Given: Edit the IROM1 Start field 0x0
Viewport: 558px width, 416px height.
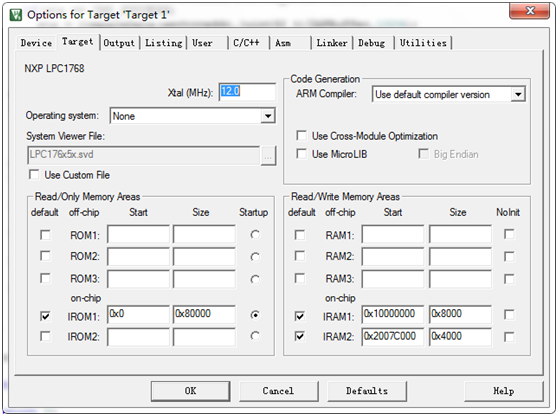Looking at the screenshot, I should click(x=138, y=314).
